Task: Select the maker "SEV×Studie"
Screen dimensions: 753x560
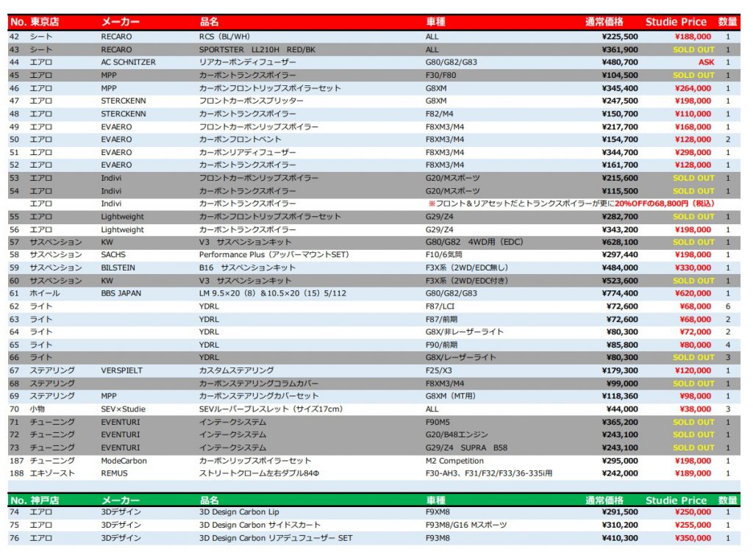Action: tap(123, 409)
